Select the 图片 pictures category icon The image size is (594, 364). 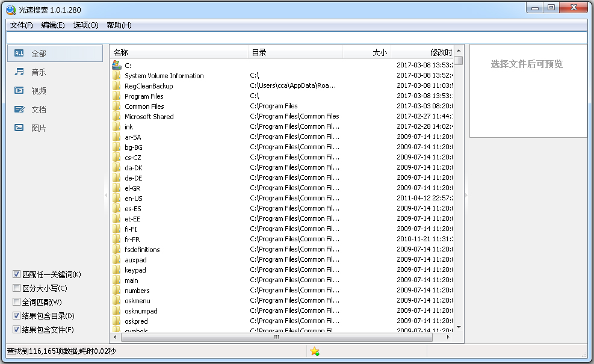tap(19, 128)
